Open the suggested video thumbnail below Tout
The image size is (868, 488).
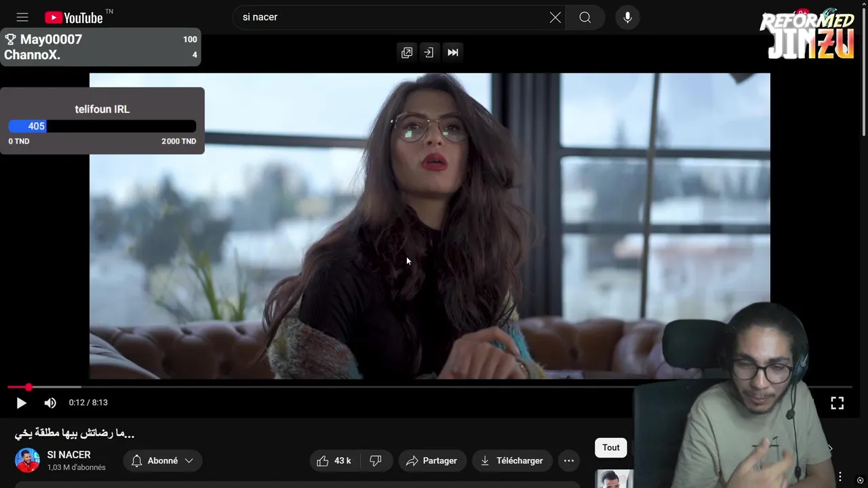coord(614,479)
